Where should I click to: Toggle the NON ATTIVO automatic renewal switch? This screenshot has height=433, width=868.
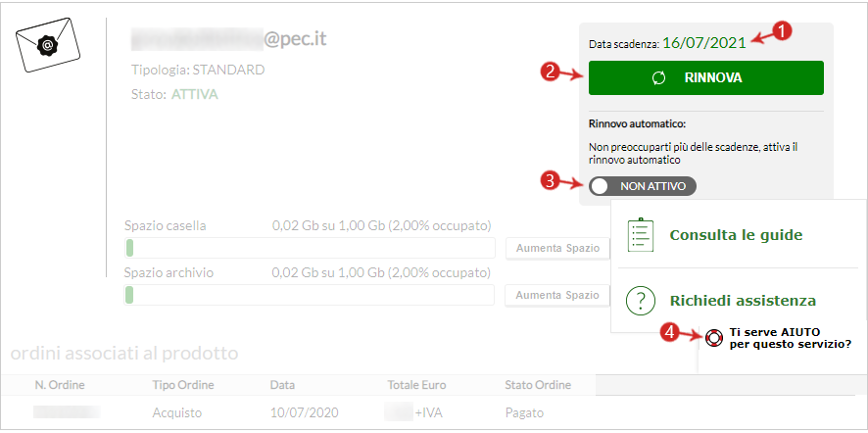pyautogui.click(x=643, y=186)
